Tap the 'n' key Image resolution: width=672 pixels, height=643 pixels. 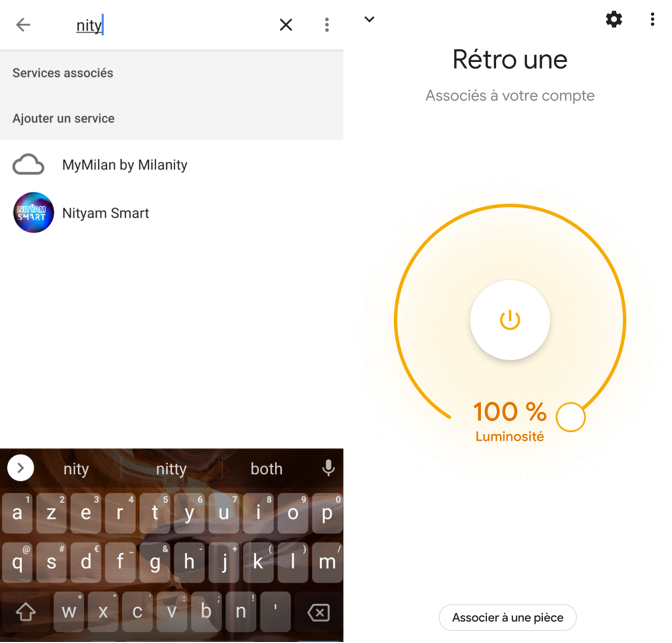coord(241,612)
